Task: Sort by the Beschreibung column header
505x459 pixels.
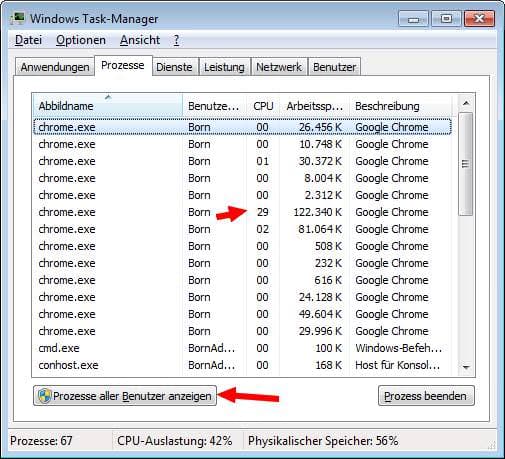Action: click(401, 106)
